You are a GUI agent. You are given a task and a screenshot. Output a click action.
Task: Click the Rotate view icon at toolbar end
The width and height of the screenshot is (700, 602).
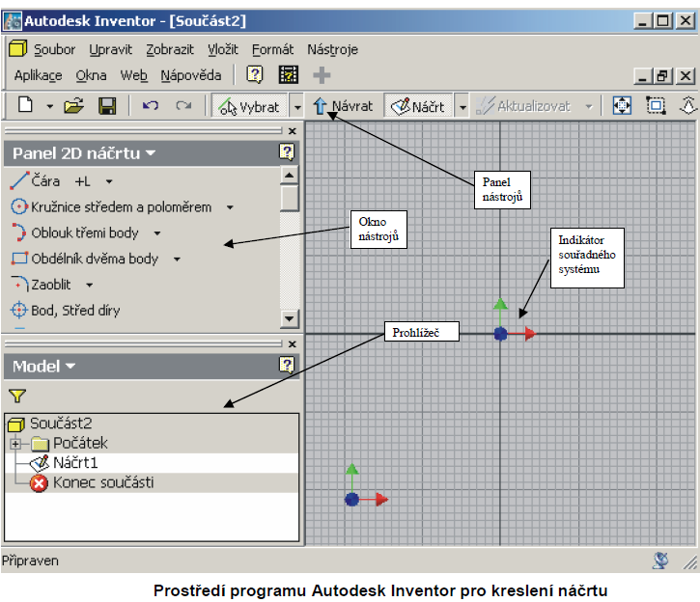click(688, 106)
